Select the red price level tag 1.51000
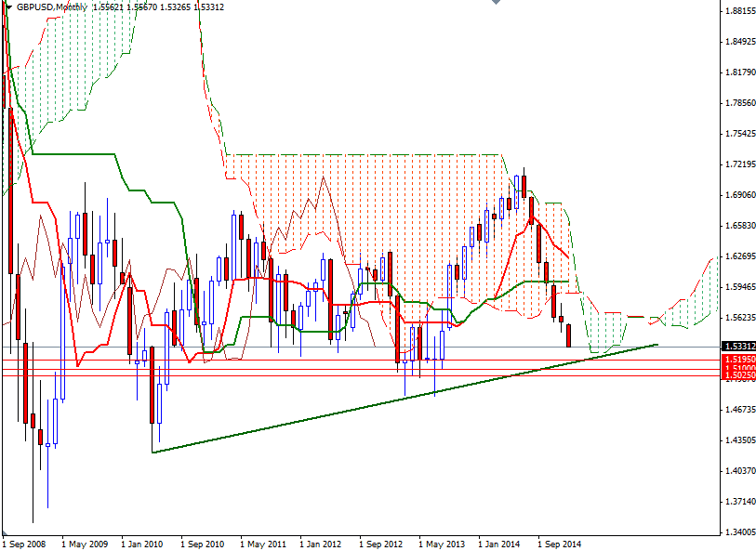Screen dimensions: 756x551 (x=738, y=367)
